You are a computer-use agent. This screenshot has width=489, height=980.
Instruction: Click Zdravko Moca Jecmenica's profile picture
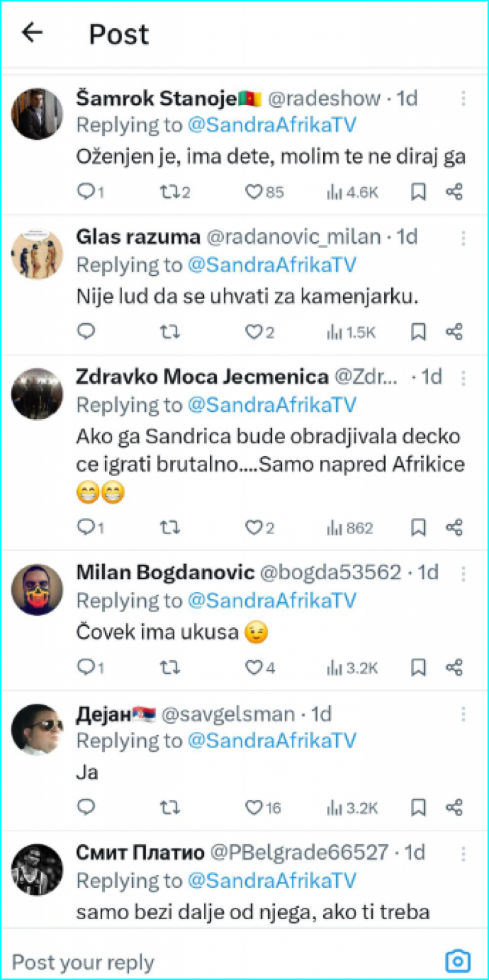pos(37,394)
